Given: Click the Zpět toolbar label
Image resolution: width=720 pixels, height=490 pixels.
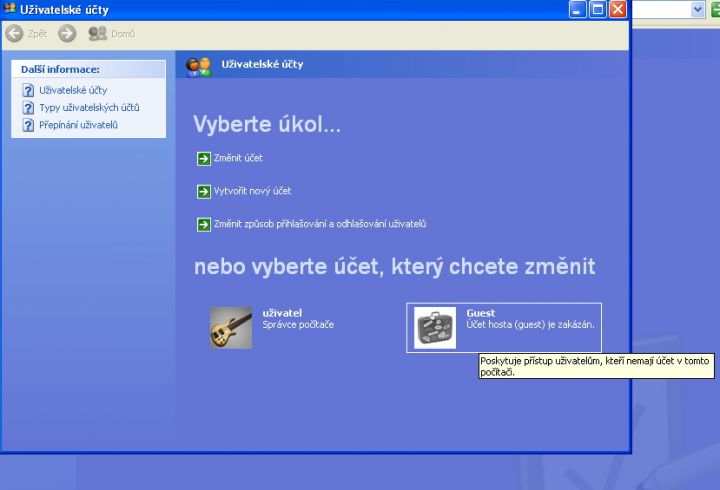Looking at the screenshot, I should 37,34.
